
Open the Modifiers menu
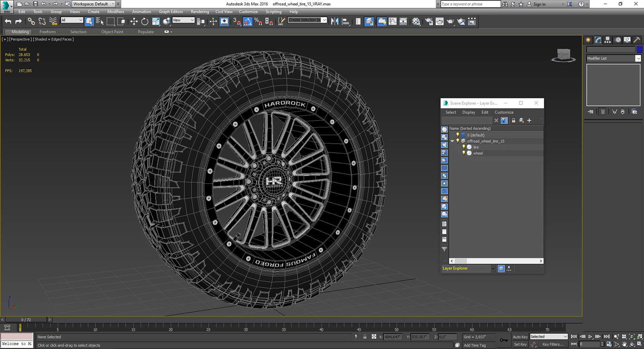coord(116,12)
